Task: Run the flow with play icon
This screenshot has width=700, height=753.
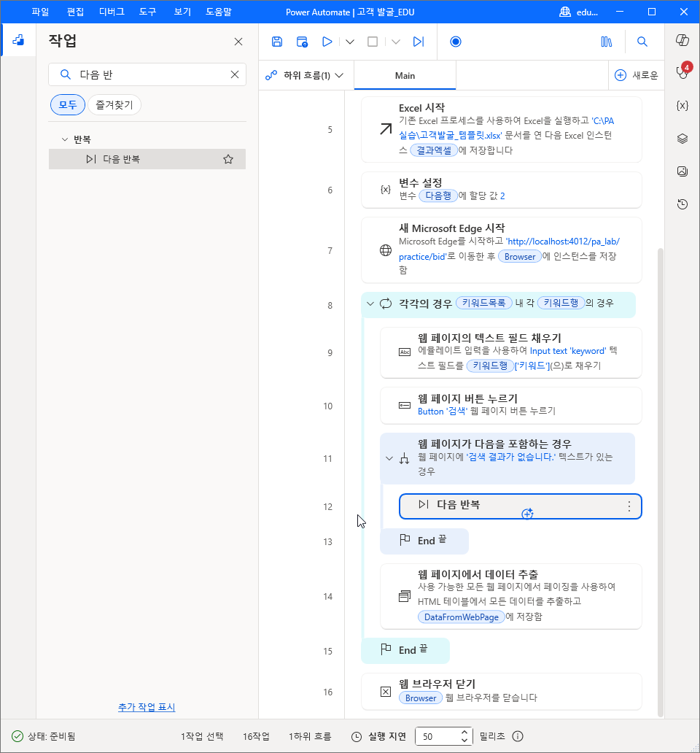Action: tap(327, 42)
